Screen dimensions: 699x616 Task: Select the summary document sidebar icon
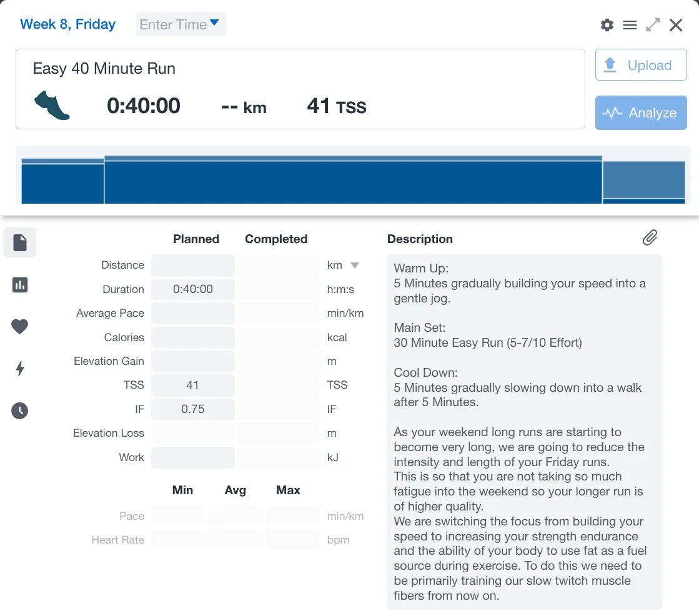coord(20,242)
